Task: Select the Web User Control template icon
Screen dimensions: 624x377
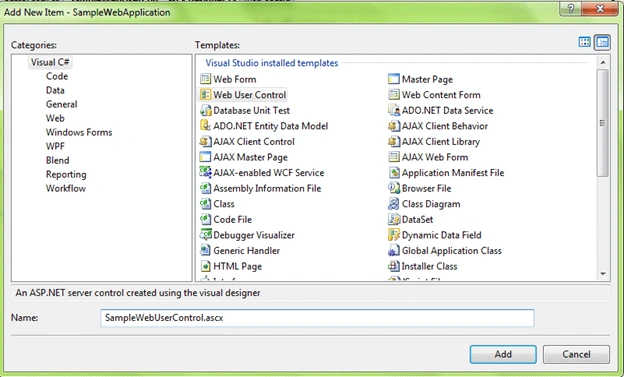Action: (205, 95)
